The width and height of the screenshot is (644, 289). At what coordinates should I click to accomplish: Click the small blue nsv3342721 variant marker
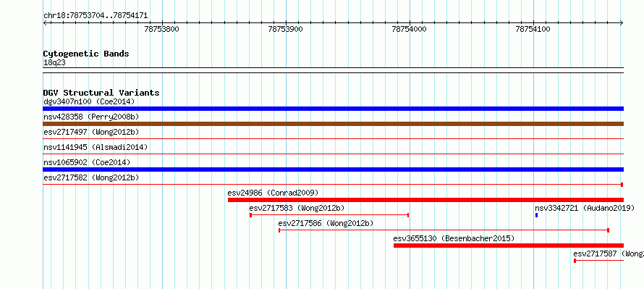pyautogui.click(x=536, y=215)
